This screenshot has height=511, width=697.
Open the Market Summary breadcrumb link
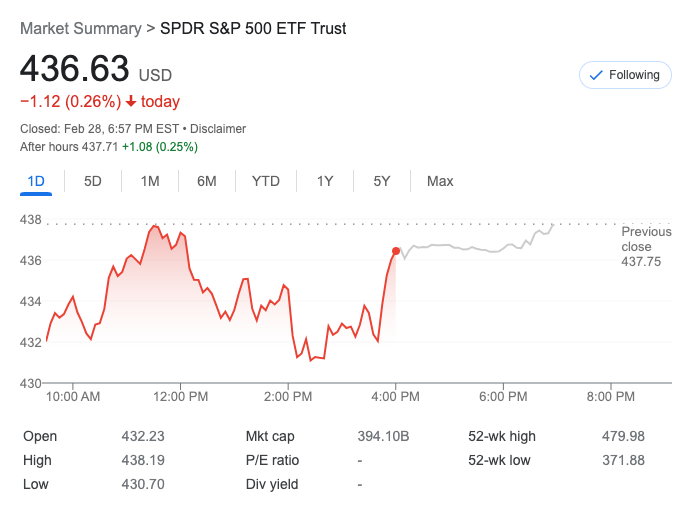coord(81,29)
